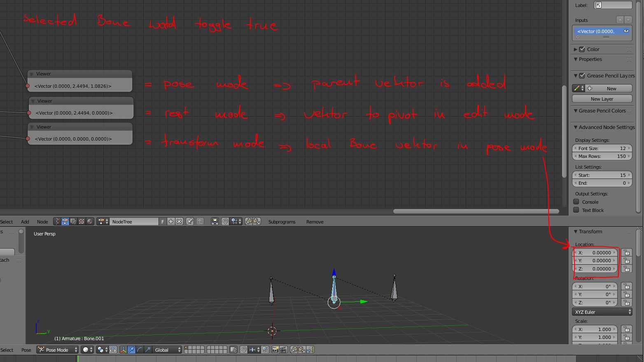Switch to the texture node tree type
Screen dimensions: 644x362
tap(82, 222)
